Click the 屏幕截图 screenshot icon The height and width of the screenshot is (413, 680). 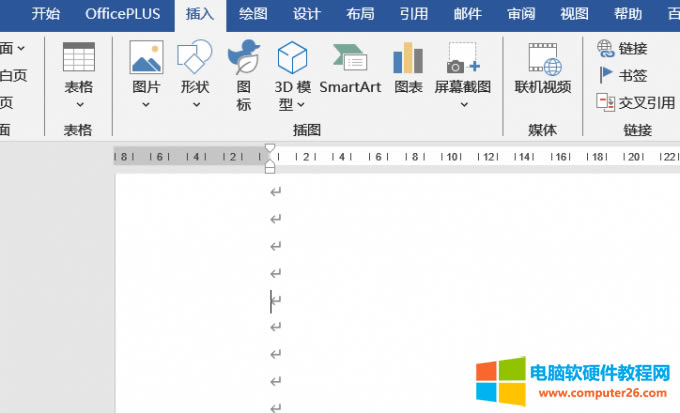[x=463, y=58]
